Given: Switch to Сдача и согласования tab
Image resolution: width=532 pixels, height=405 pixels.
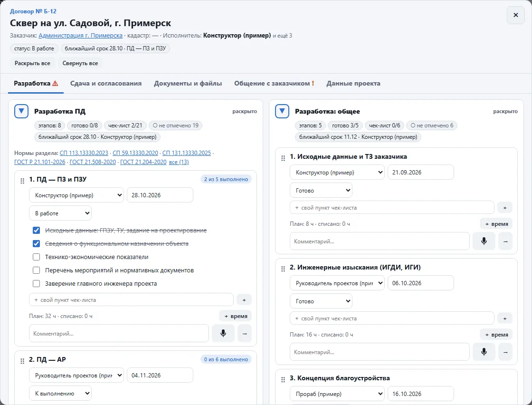Looking at the screenshot, I should pyautogui.click(x=106, y=83).
